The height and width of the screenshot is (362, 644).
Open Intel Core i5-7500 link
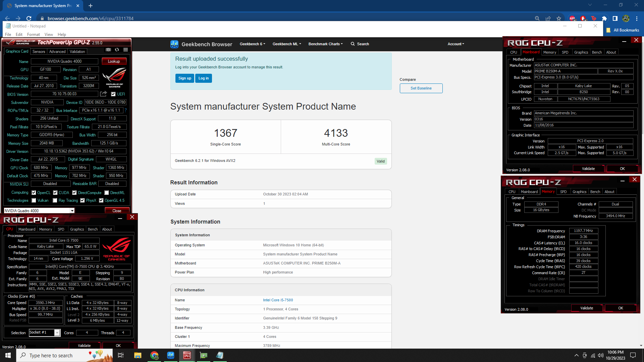[x=278, y=300]
